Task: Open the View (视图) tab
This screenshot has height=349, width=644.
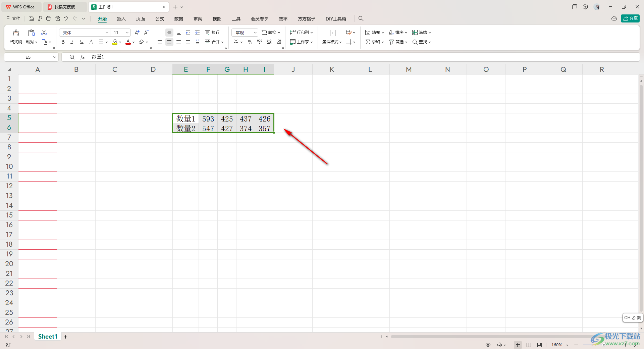Action: [217, 19]
